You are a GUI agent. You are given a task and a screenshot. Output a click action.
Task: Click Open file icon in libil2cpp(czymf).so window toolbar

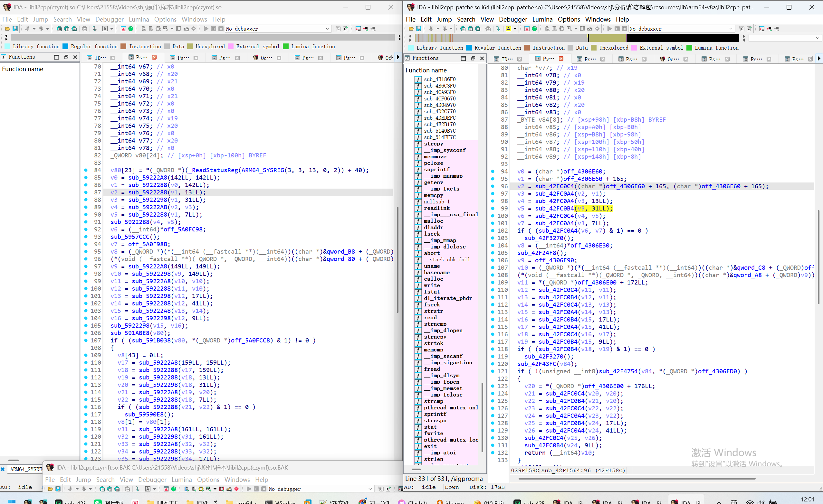7,29
